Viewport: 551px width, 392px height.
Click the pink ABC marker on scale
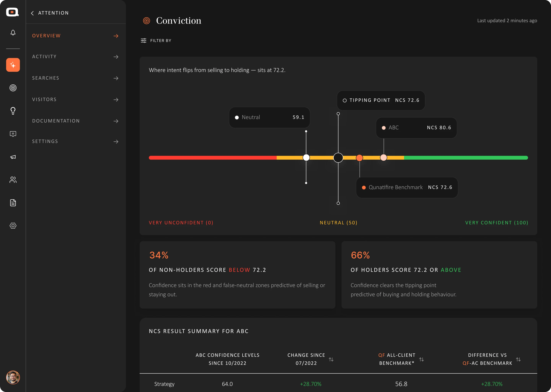click(x=384, y=158)
